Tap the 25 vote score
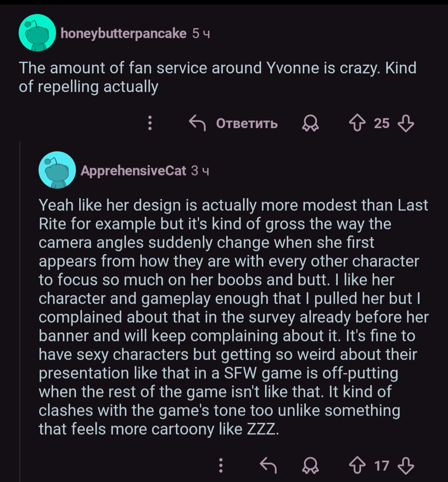 381,123
